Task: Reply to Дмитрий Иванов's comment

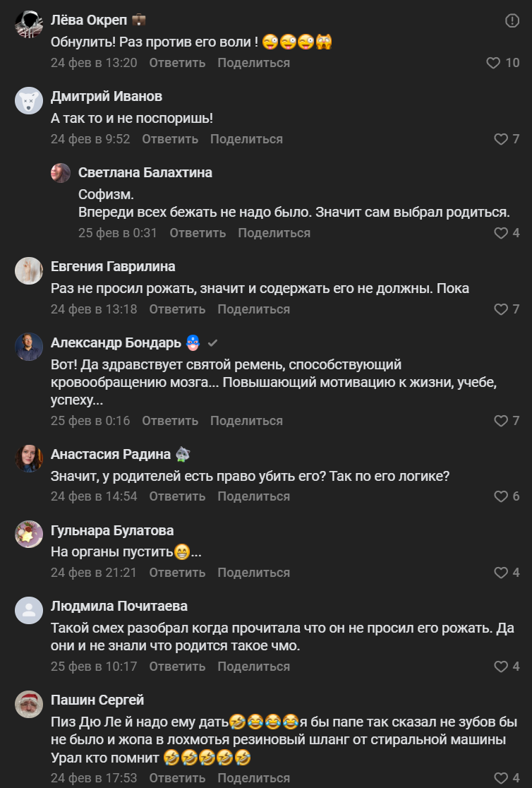Action: tap(170, 139)
